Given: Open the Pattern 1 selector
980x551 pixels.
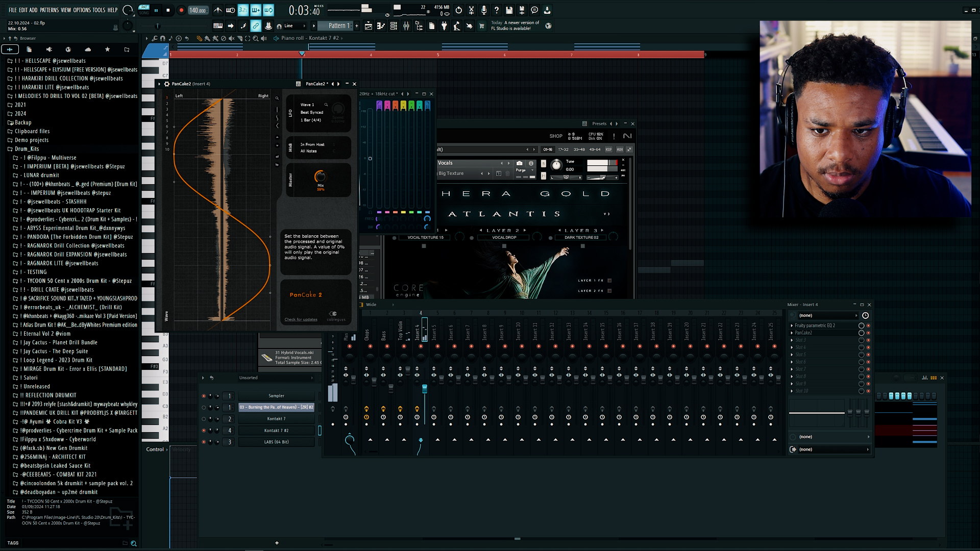Looking at the screenshot, I should 335,26.
